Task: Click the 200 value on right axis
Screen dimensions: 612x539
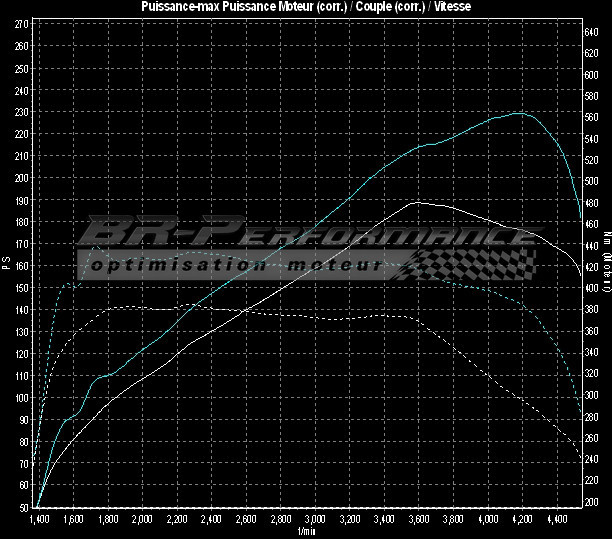Action: pyautogui.click(x=592, y=502)
